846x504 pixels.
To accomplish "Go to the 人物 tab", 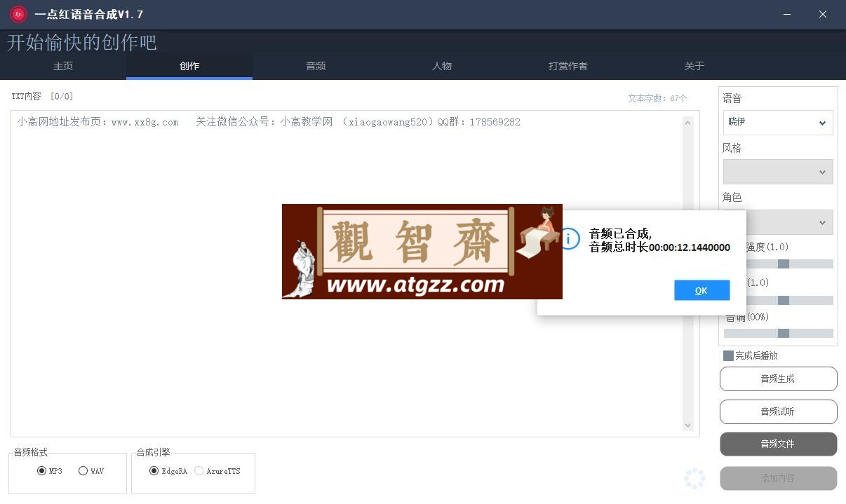I will pos(442,66).
